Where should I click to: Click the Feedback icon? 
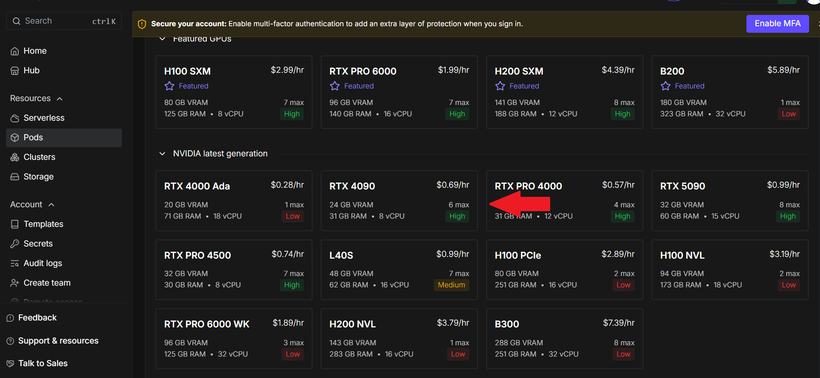pos(10,318)
